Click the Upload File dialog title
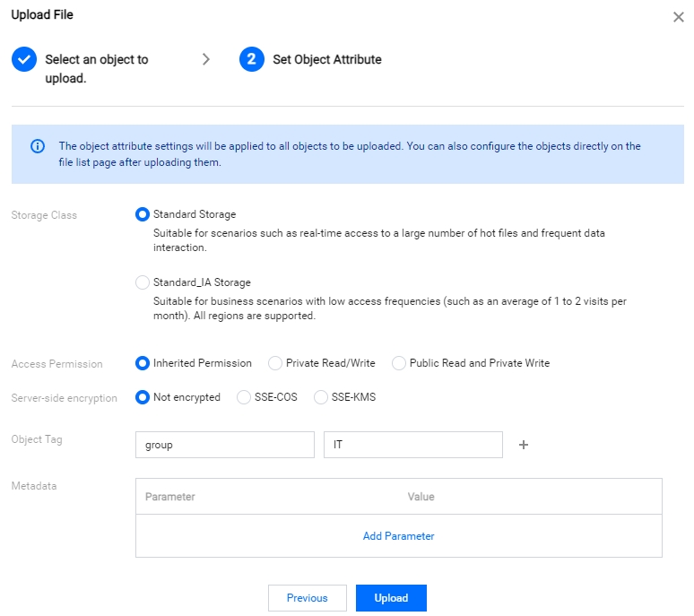 tap(42, 14)
